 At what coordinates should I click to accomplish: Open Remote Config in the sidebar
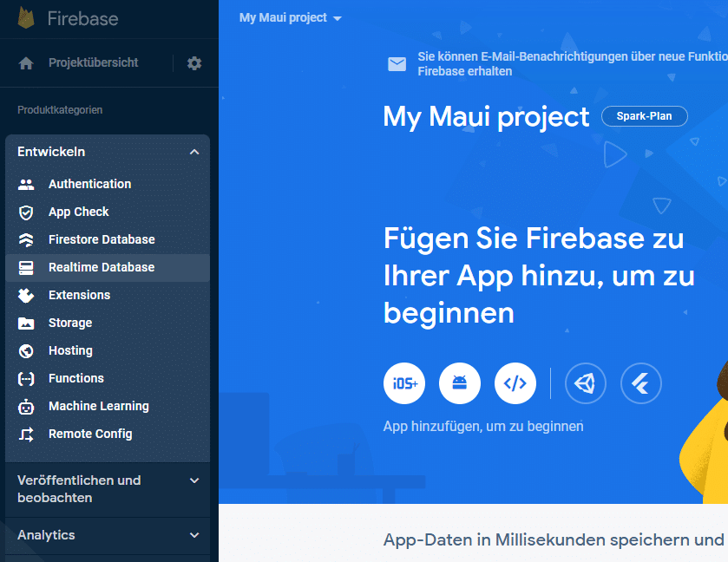108,435
